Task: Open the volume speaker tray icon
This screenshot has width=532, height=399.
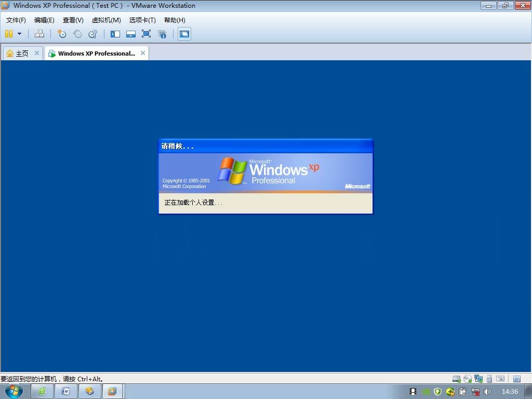Action: (x=487, y=392)
